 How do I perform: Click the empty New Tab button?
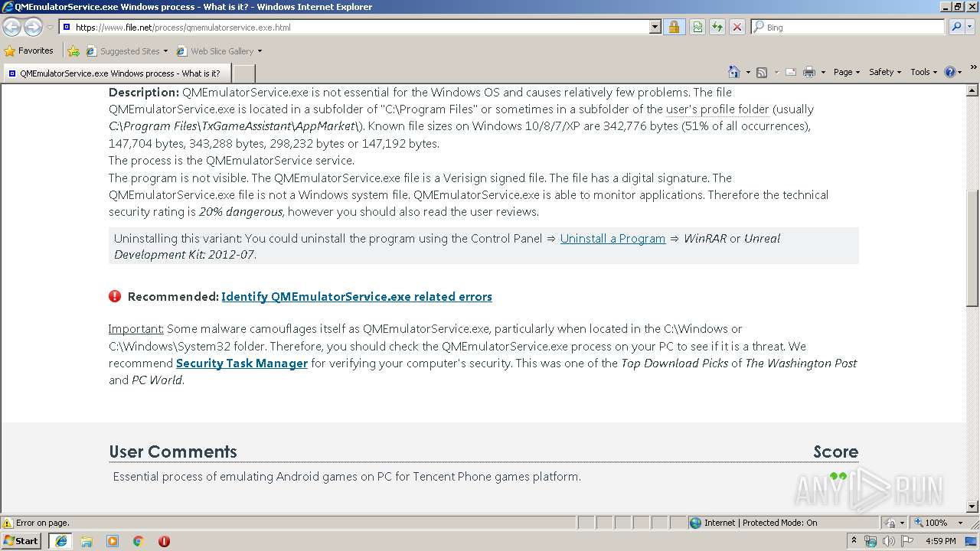243,73
